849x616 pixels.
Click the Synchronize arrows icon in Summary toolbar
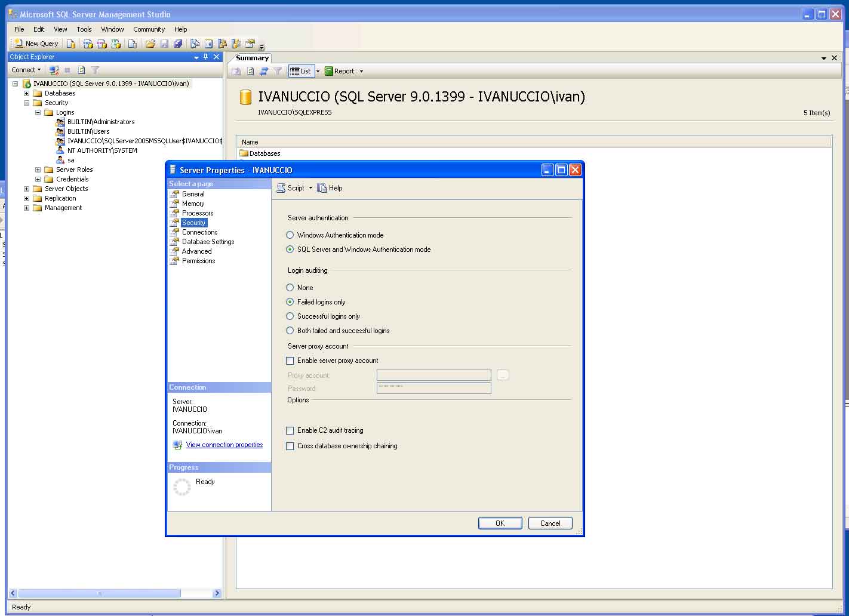(264, 71)
